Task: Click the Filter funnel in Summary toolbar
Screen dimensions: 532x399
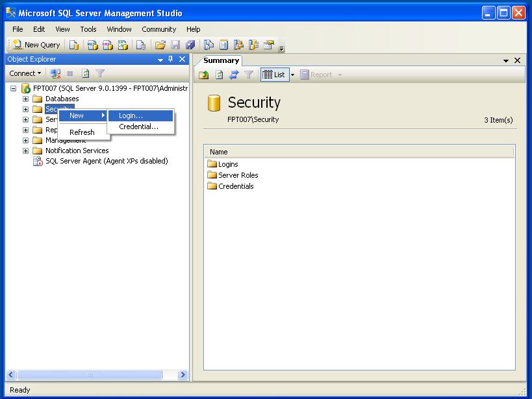Action: (249, 75)
